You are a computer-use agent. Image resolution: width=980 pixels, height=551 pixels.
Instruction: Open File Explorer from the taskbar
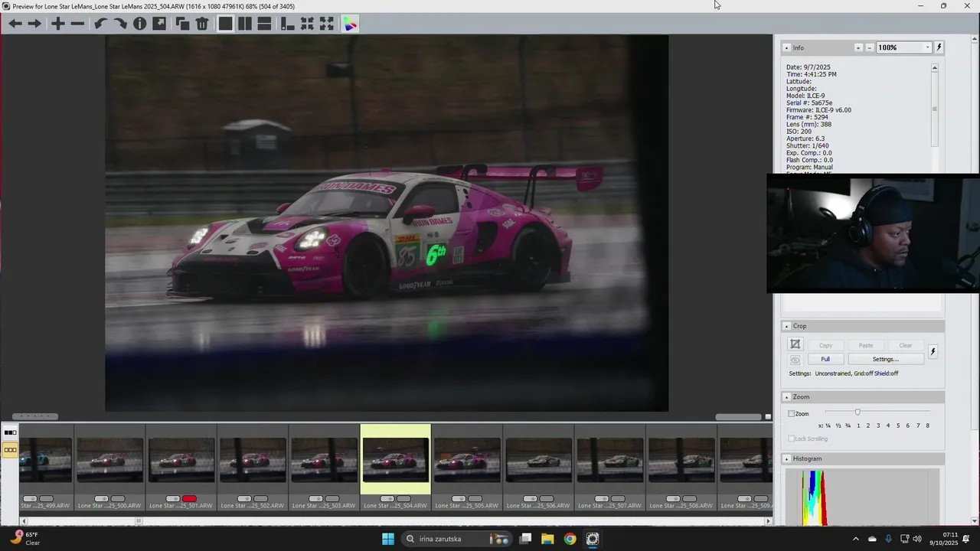[x=547, y=539]
